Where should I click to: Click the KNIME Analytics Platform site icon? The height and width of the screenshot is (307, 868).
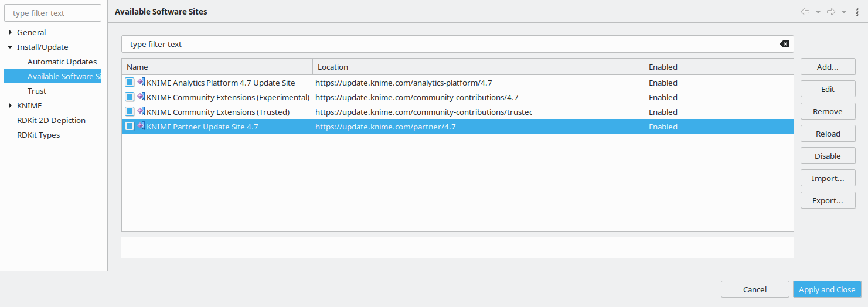(141, 82)
